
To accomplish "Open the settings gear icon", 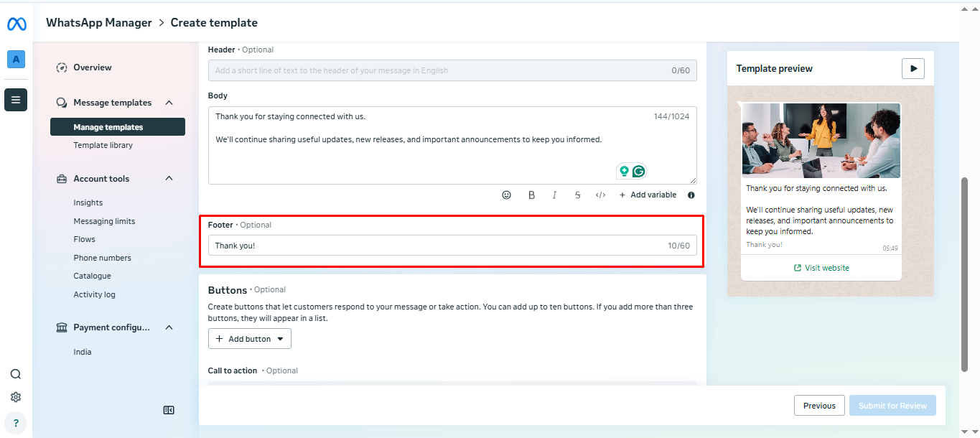I will 16,397.
